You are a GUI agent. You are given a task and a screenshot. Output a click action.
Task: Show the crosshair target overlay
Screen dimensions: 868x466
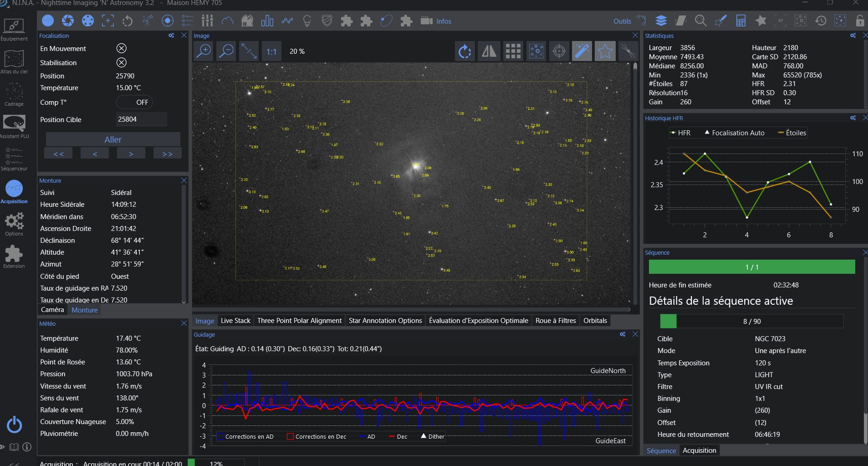(x=559, y=51)
